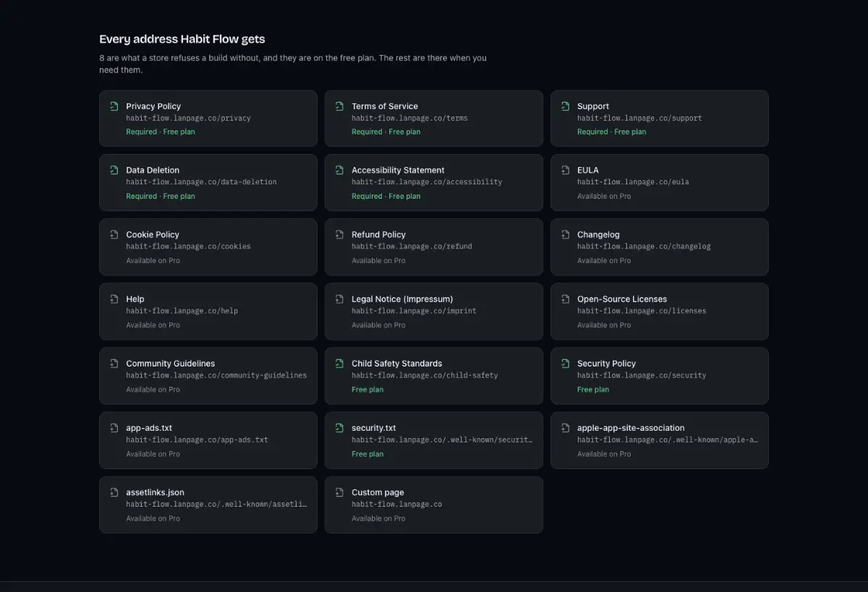Viewport: 868px width, 592px height.
Task: Click the habit-flow.lanpage.co/changelog address
Action: coord(644,246)
